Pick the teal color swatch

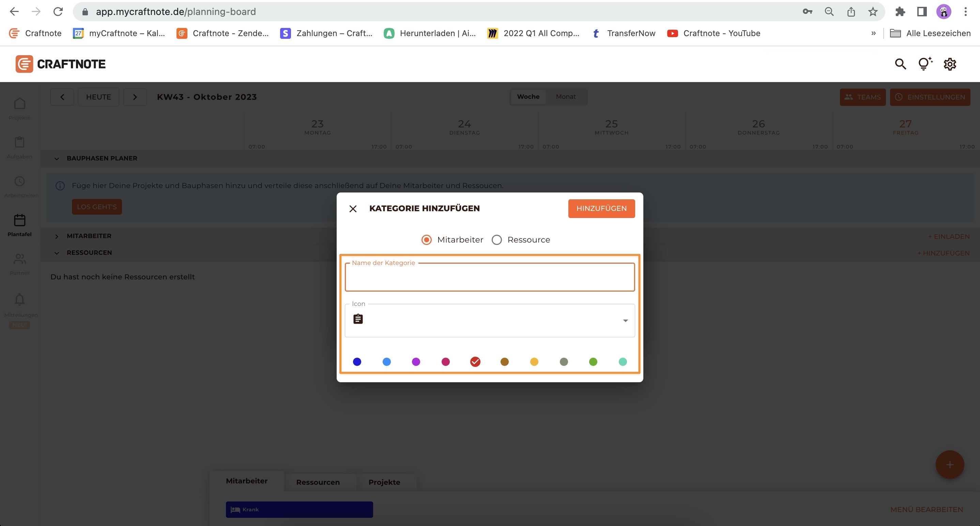623,362
